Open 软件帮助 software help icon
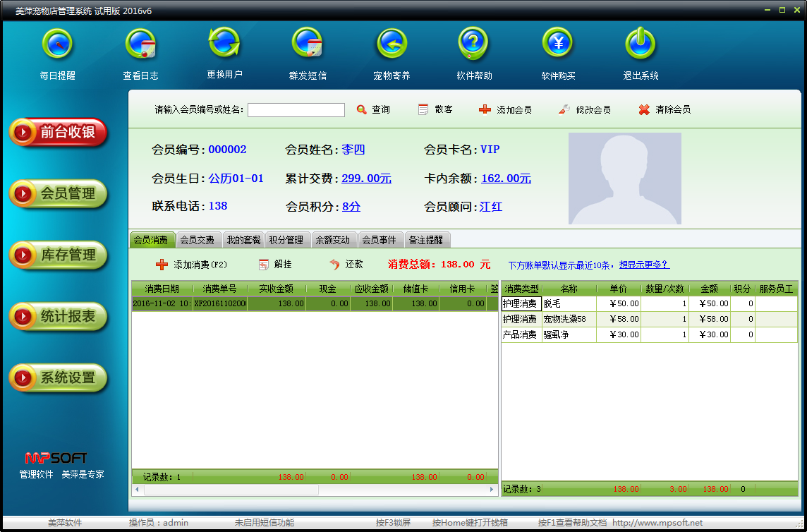Image resolution: width=807 pixels, height=532 pixels. pyautogui.click(x=474, y=45)
